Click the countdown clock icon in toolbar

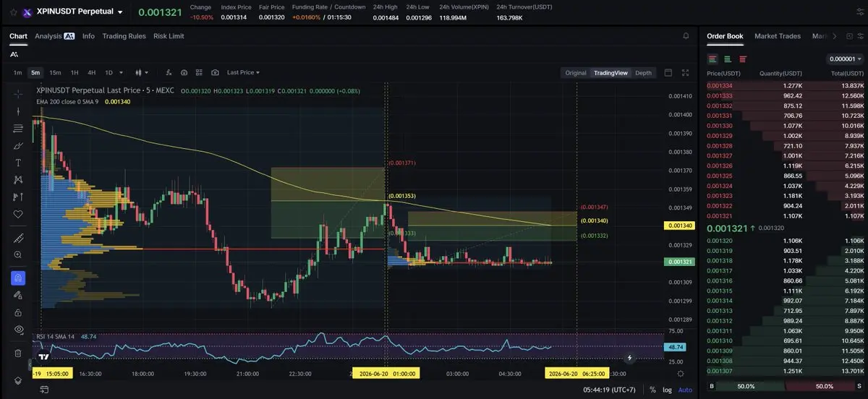pos(184,72)
